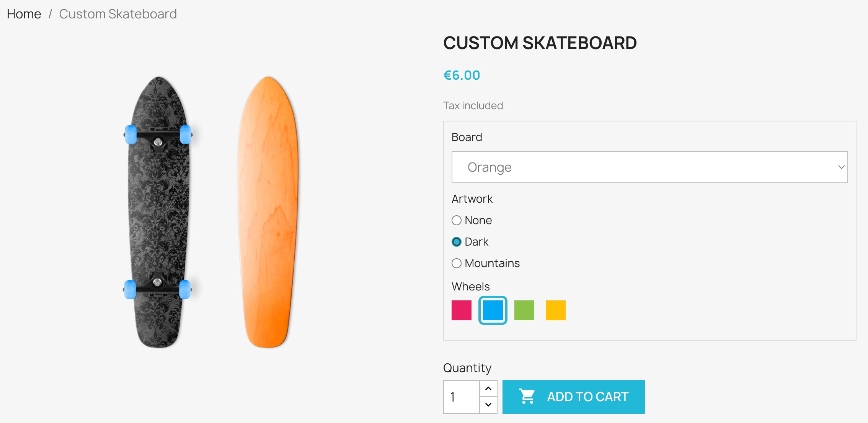Go to Home breadcrumb link

(x=24, y=14)
